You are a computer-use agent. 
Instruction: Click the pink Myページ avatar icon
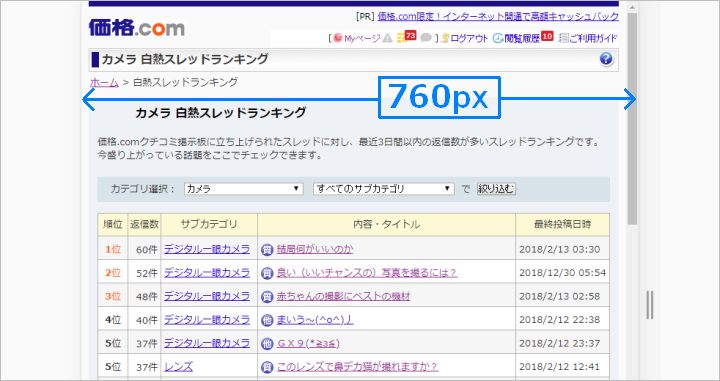338,38
